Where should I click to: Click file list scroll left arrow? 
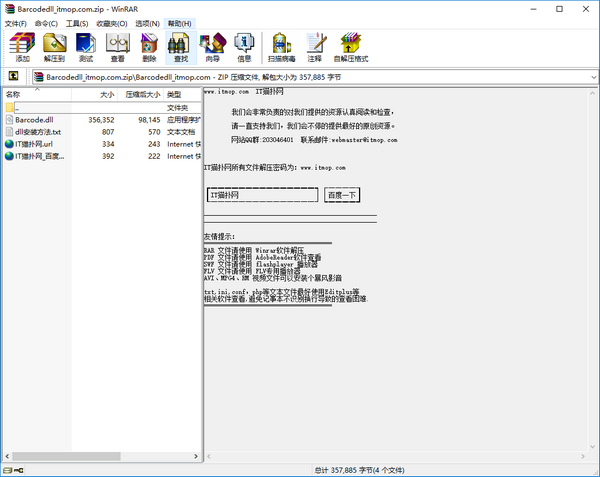[7, 456]
